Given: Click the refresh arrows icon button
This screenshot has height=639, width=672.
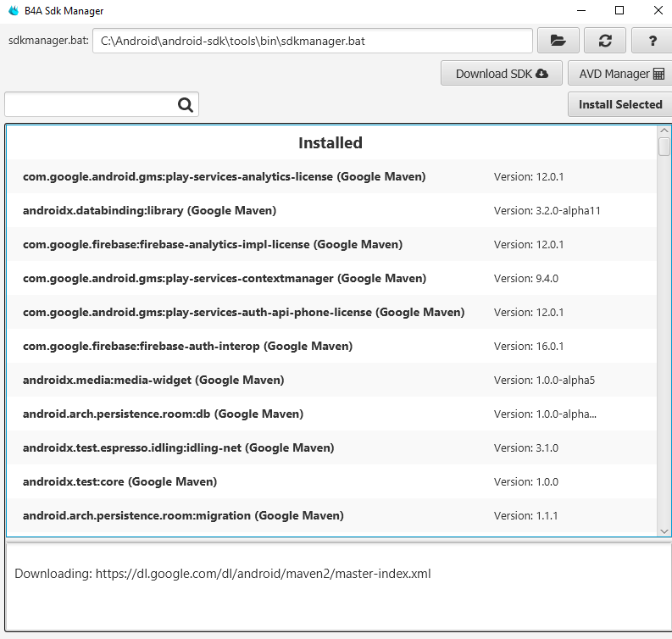Looking at the screenshot, I should coord(605,41).
